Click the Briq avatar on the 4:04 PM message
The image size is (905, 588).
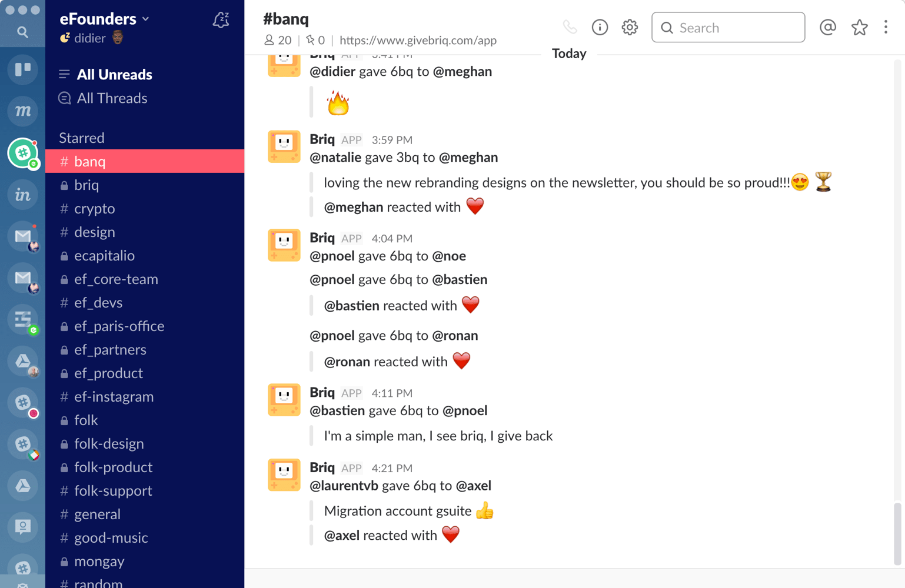pos(284,245)
